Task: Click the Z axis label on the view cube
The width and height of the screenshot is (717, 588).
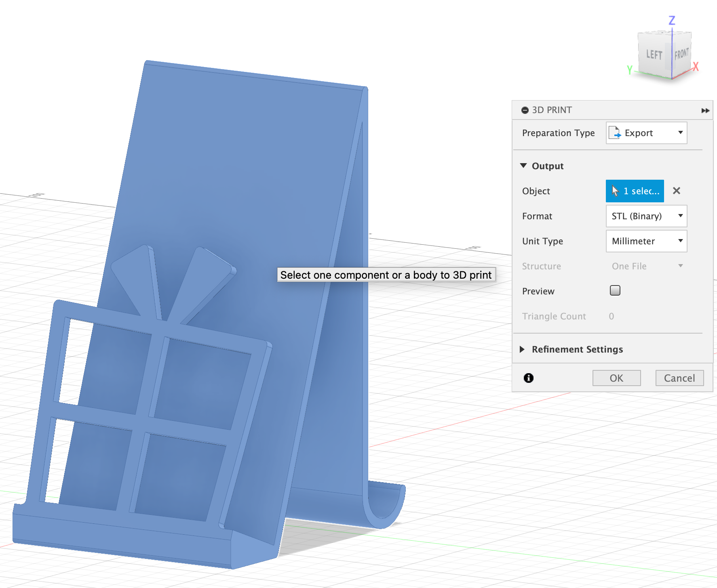Action: tap(672, 20)
